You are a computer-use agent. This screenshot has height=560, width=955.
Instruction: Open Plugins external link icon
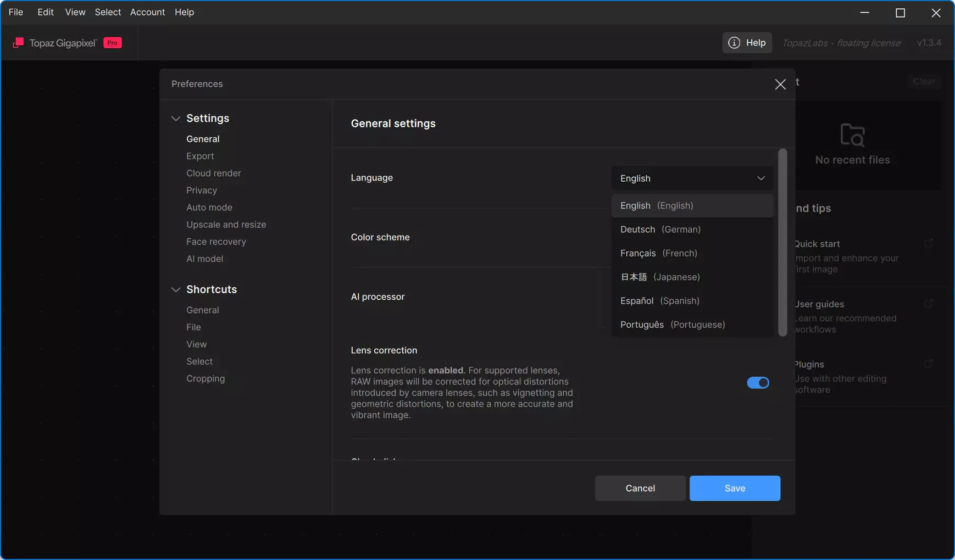pos(929,364)
